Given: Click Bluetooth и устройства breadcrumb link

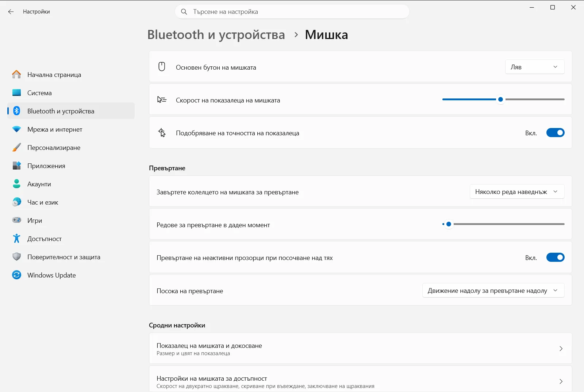Looking at the screenshot, I should (x=216, y=35).
